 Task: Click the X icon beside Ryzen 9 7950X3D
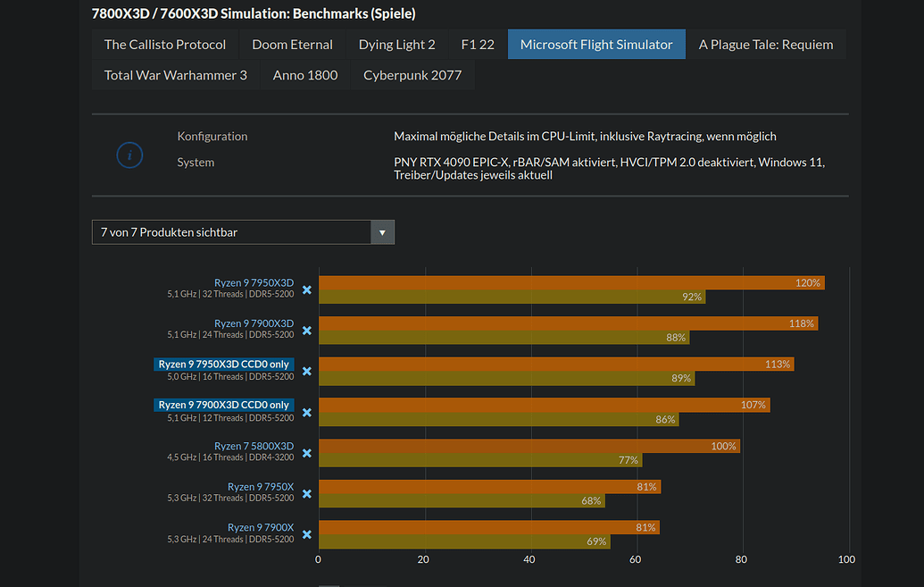pos(306,289)
